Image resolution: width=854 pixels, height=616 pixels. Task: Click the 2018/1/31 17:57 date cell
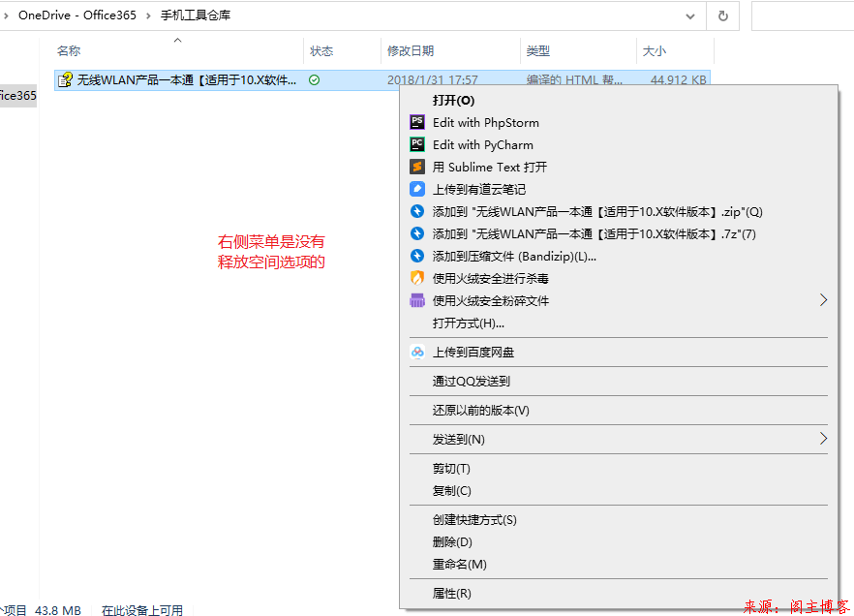[x=433, y=80]
